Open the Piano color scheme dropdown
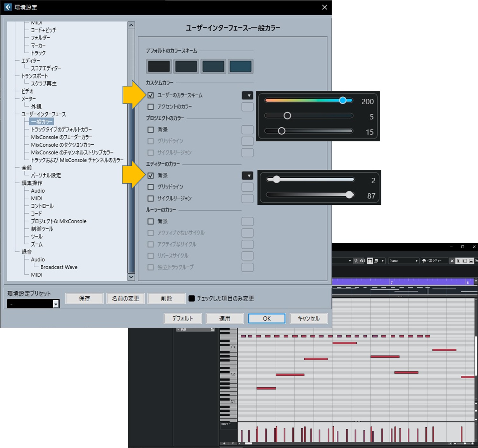Image resolution: width=478 pixels, height=448 pixels. tap(403, 261)
